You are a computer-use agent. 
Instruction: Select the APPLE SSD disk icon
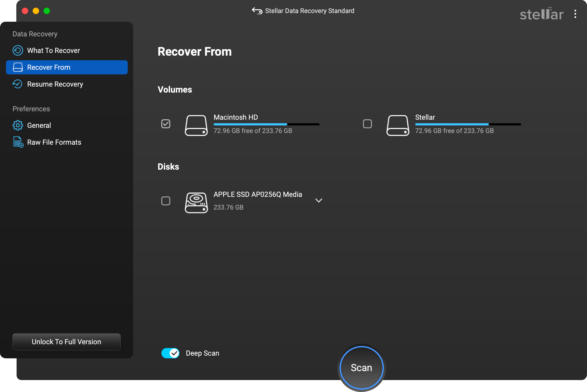pyautogui.click(x=196, y=202)
